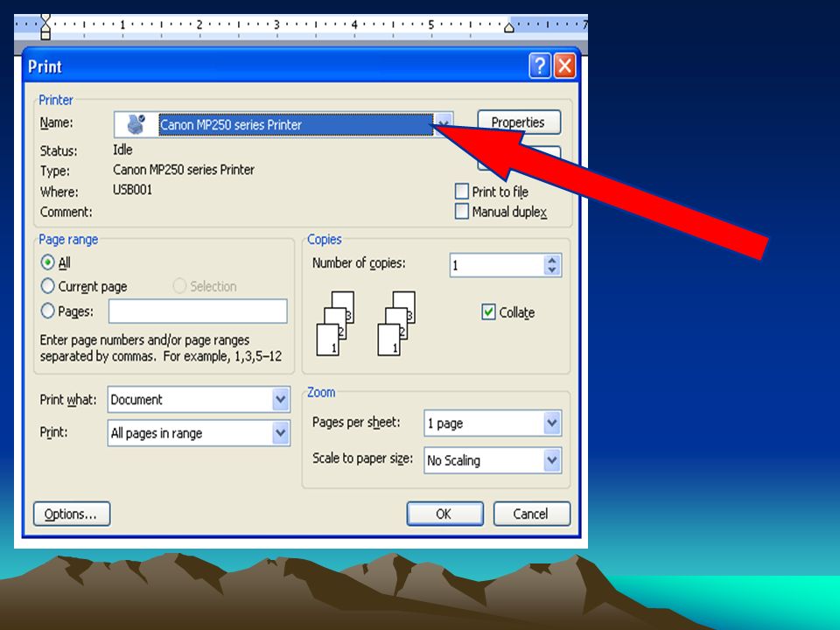This screenshot has width=840, height=630.
Task: Select the Current page radio button
Action: (x=47, y=286)
